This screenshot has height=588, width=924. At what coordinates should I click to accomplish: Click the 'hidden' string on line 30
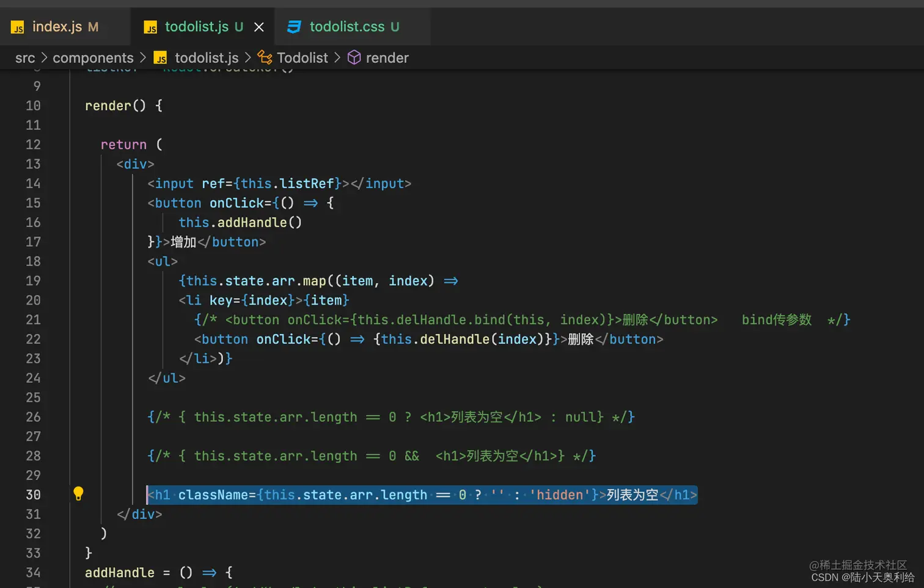coord(559,495)
